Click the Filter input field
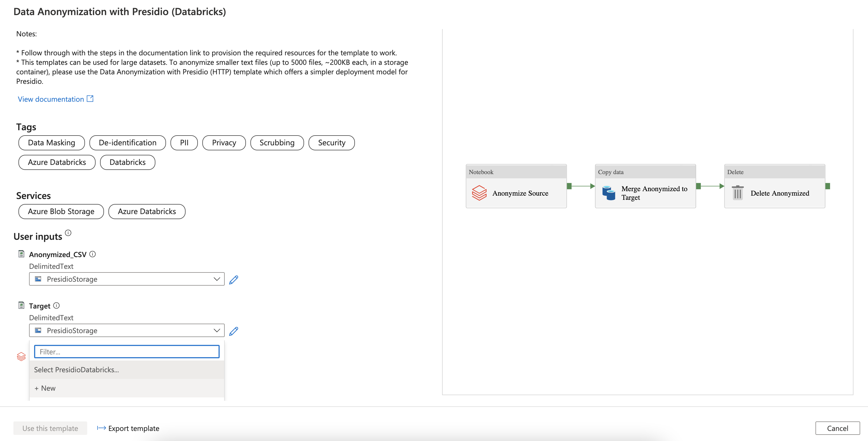Image resolution: width=868 pixels, height=441 pixels. click(x=127, y=351)
